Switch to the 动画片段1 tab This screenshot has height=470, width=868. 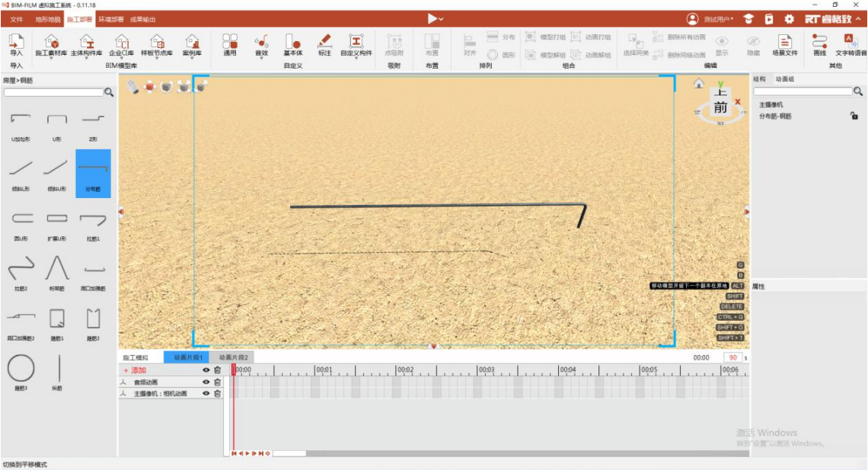[x=187, y=357]
